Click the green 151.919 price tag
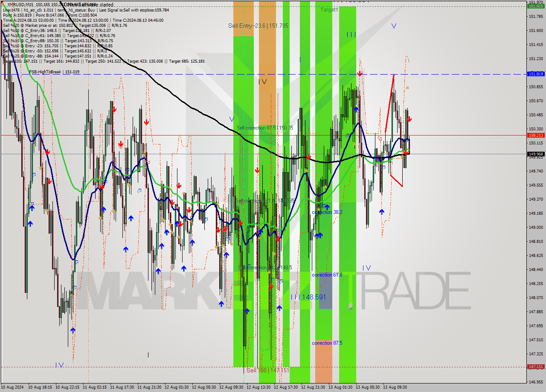 536,6
